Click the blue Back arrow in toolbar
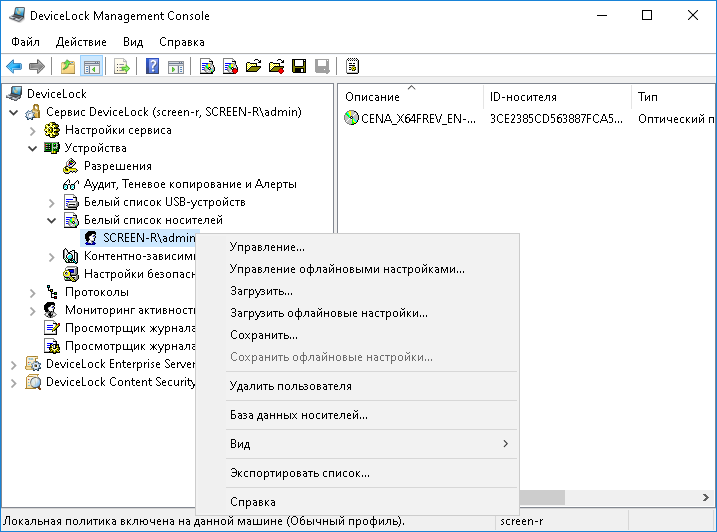Viewport: 717px width, 532px height. (x=14, y=67)
